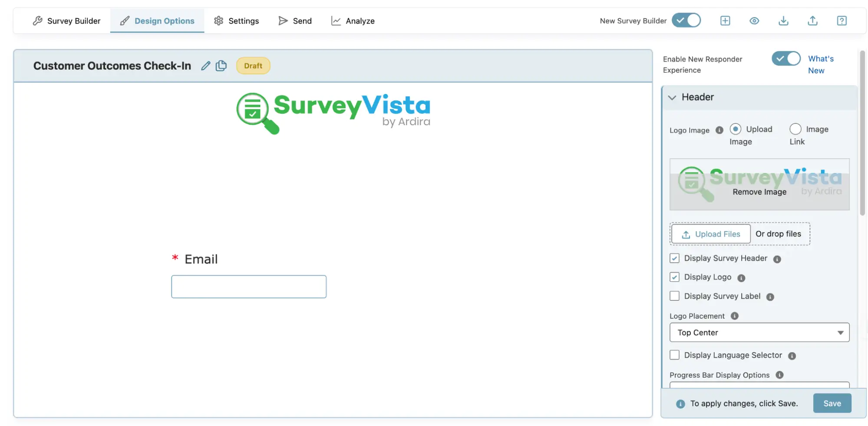868x426 pixels.
Task: Click into the Email input field
Action: [249, 286]
